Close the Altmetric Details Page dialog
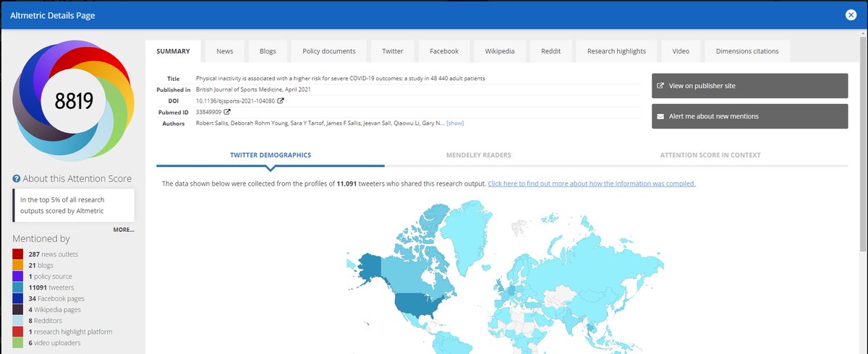The width and height of the screenshot is (868, 354). coord(851,15)
